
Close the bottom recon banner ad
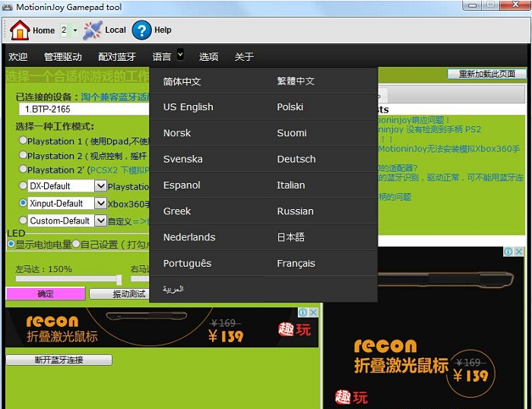pos(314,312)
